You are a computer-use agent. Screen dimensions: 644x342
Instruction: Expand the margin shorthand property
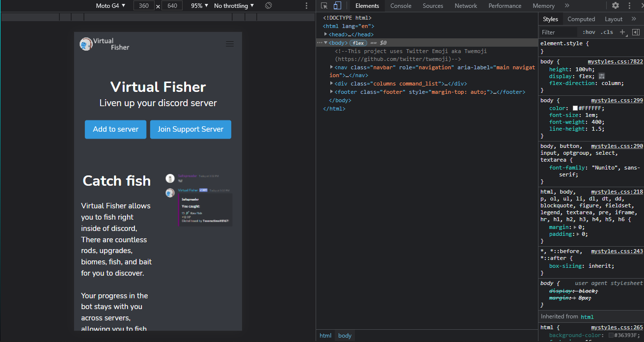tap(574, 227)
